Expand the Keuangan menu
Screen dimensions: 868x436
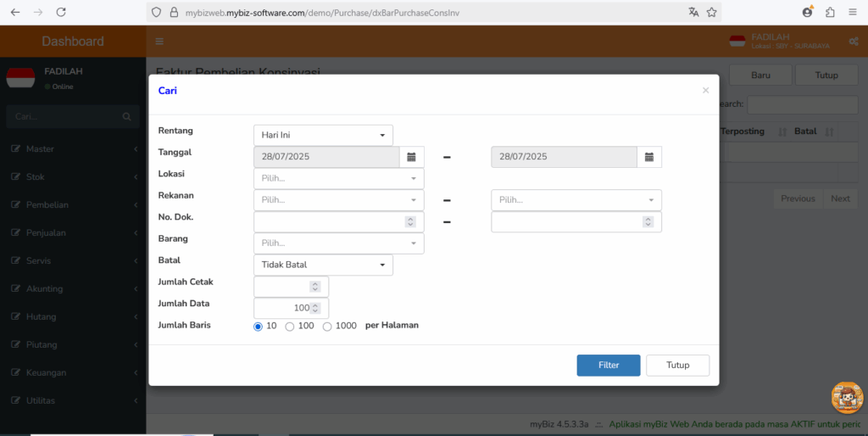[73, 373]
